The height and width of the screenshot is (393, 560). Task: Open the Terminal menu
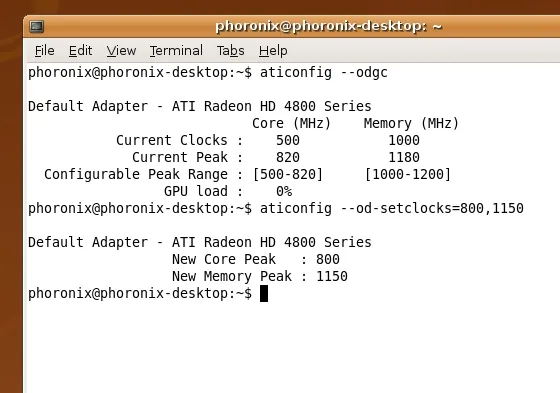(176, 51)
